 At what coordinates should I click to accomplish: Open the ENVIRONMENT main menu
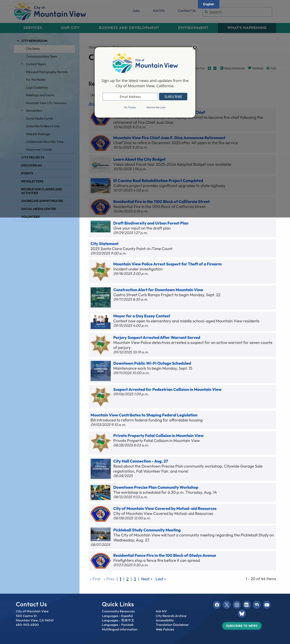point(193,28)
